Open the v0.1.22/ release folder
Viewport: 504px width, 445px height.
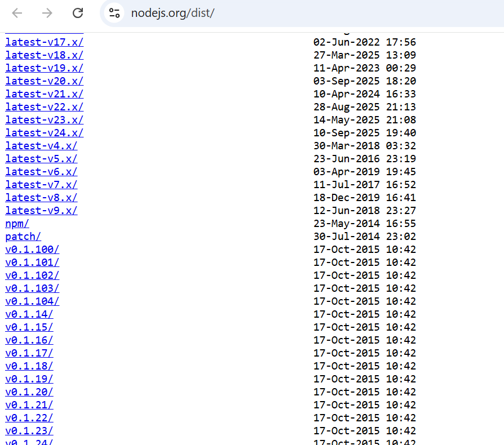[29, 418]
